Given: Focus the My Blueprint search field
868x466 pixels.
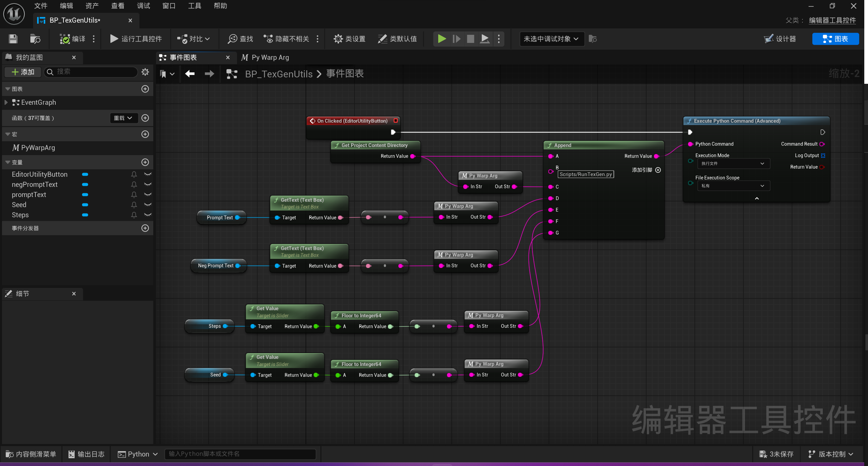Looking at the screenshot, I should [91, 72].
